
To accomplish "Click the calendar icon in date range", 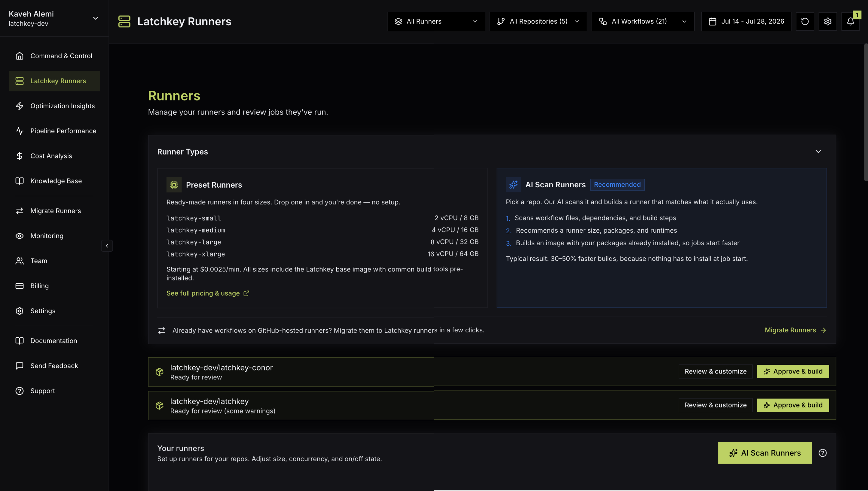I will (x=712, y=21).
